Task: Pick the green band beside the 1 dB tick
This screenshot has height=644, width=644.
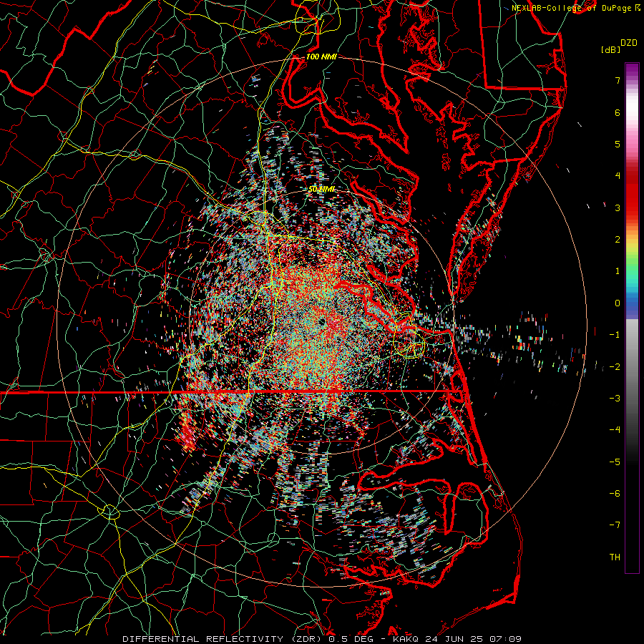Action: pyautogui.click(x=632, y=271)
